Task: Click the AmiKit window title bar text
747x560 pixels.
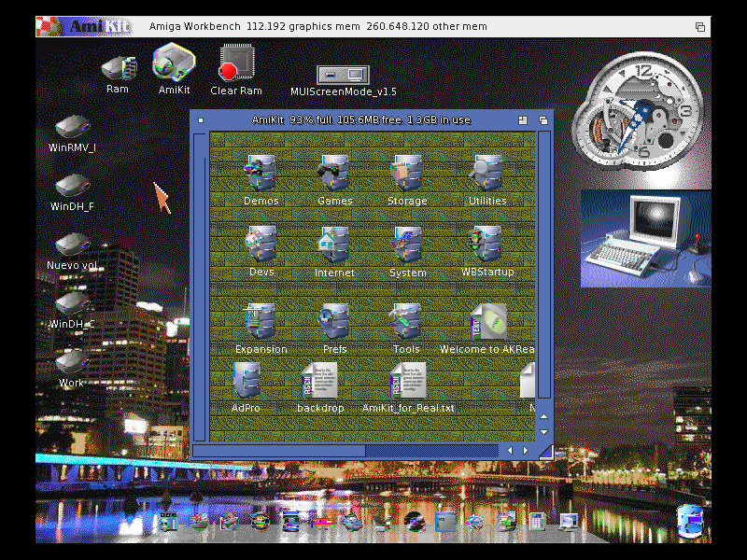Action: (x=360, y=120)
